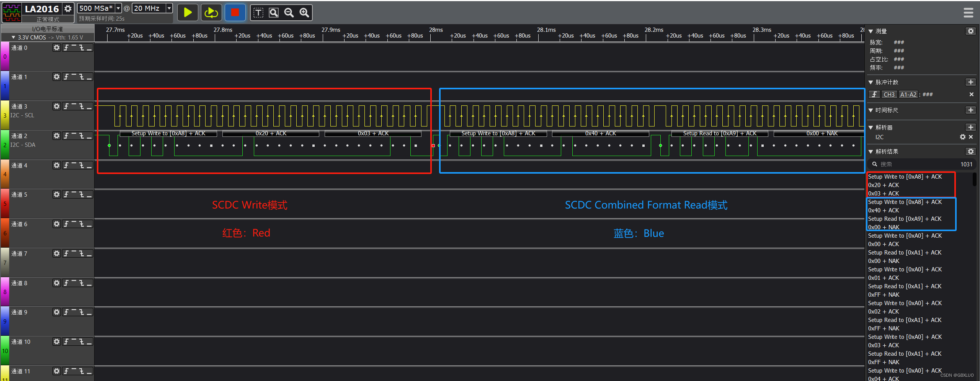The width and height of the screenshot is (980, 381).
Task: Delete the CH3 pulse counter row
Action: click(971, 94)
